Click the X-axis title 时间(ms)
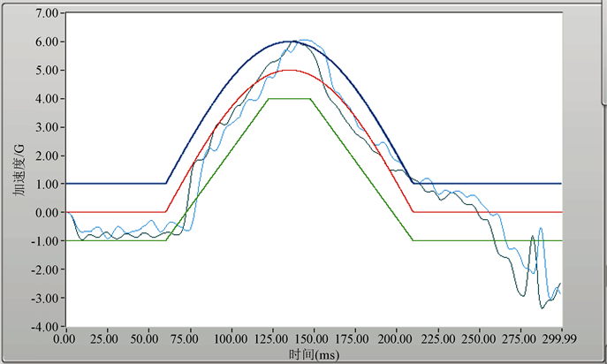 point(314,353)
